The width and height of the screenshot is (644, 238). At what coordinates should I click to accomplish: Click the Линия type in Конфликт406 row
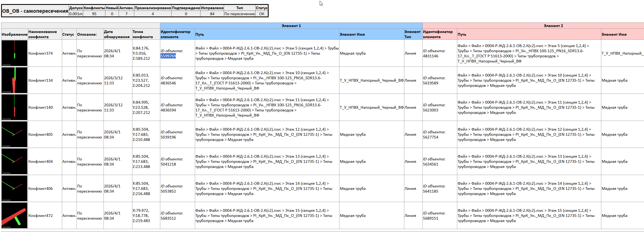[x=410, y=189]
